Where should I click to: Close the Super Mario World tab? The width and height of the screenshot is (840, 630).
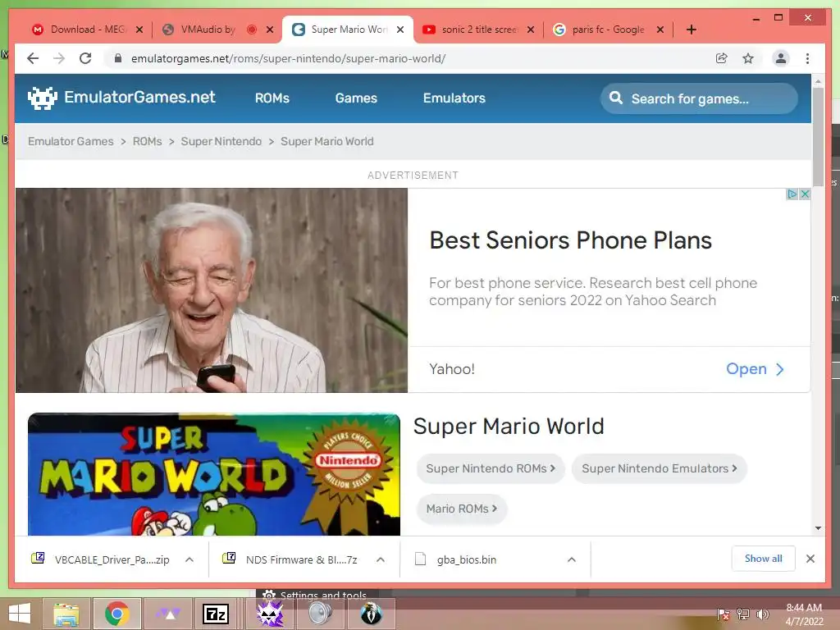click(400, 30)
